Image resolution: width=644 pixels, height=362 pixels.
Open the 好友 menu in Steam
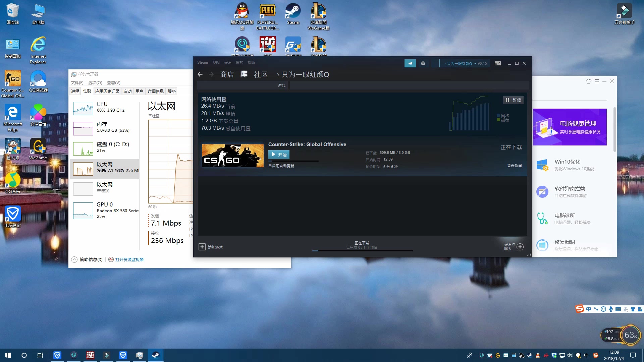(x=227, y=63)
